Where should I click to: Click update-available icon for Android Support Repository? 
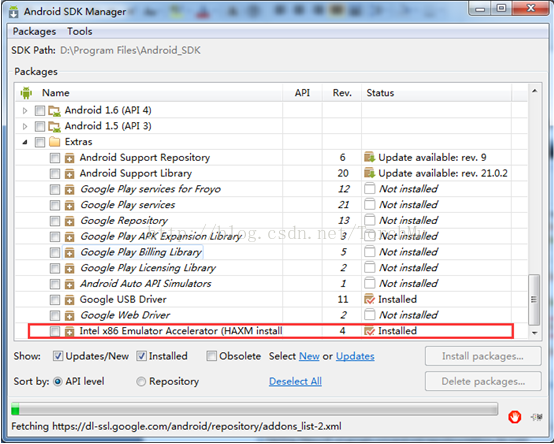[370, 157]
